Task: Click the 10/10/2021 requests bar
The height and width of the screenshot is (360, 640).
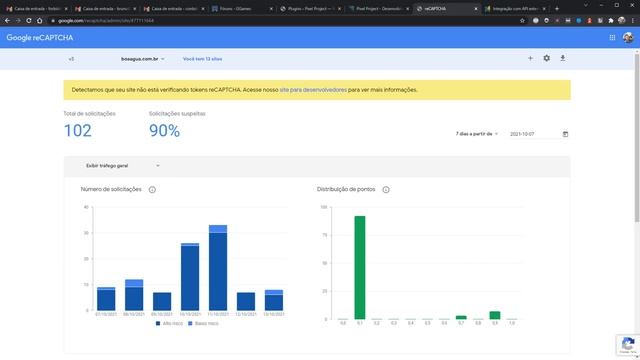Action: pos(190,277)
